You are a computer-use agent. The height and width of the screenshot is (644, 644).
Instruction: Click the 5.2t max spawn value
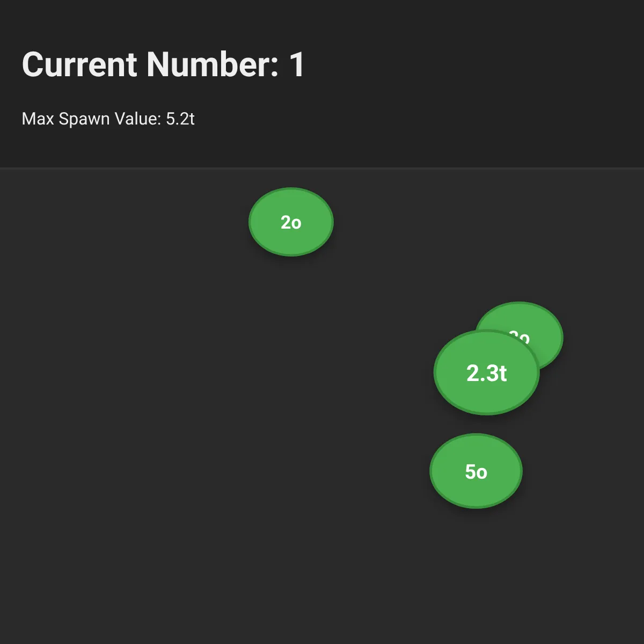pyautogui.click(x=180, y=119)
